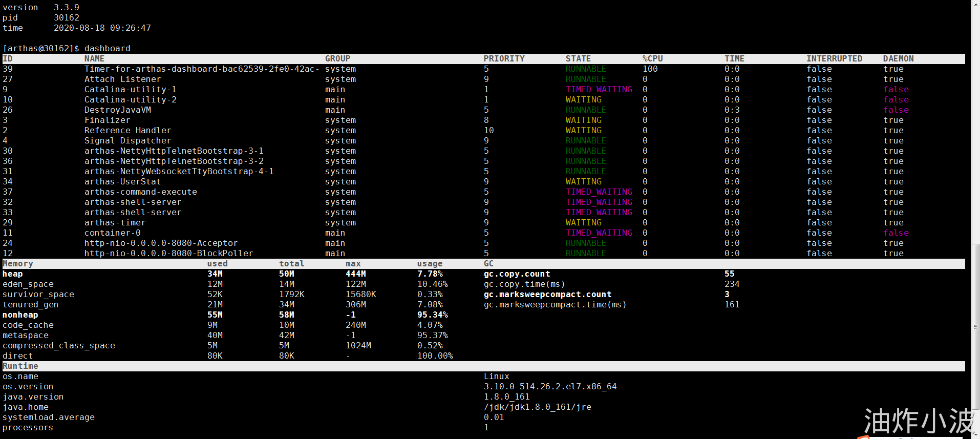Screen dimensions: 980x439
Task: Select the timestamp 2020-08-18 09:26:47
Action: coord(102,28)
